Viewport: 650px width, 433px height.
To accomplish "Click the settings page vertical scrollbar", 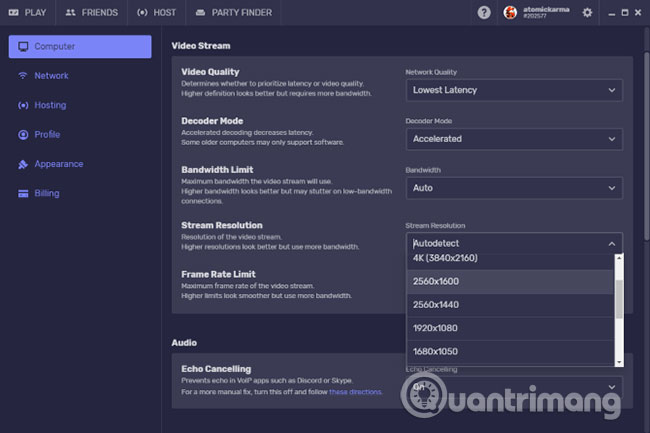I will [646, 145].
